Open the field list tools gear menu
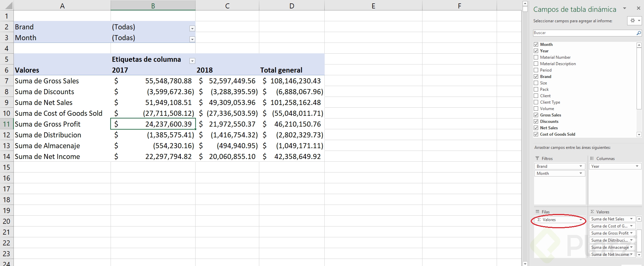 coord(635,21)
